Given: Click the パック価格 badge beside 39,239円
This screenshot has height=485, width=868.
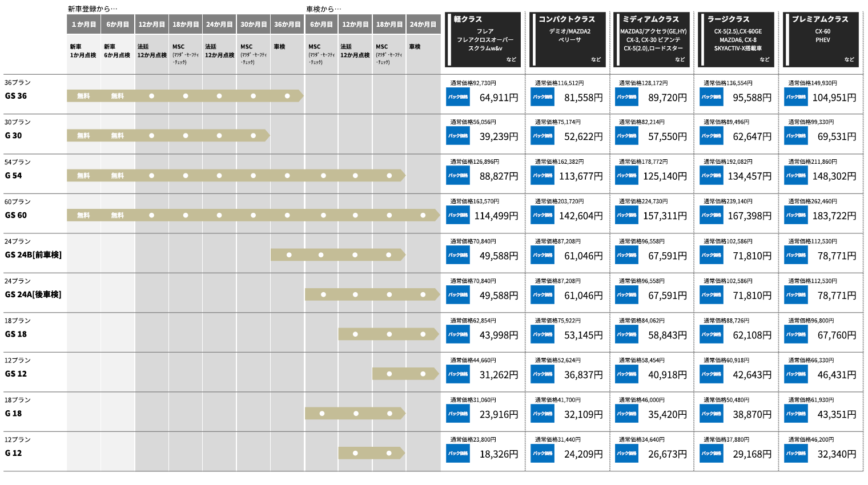Looking at the screenshot, I should pyautogui.click(x=458, y=136).
